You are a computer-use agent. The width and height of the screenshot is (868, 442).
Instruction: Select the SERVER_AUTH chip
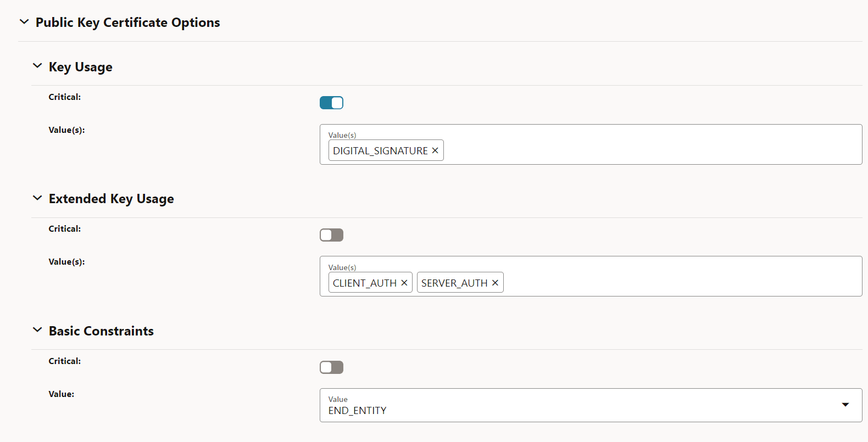[454, 282]
